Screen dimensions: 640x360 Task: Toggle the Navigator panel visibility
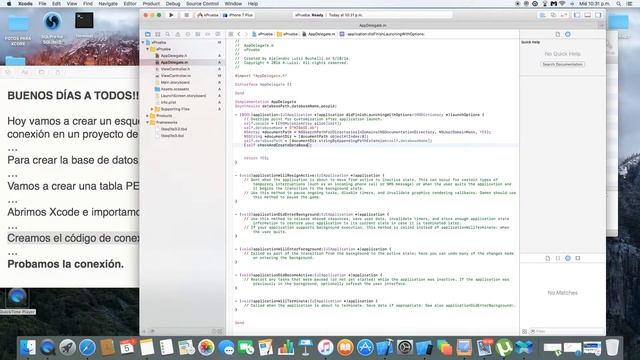click(x=577, y=15)
